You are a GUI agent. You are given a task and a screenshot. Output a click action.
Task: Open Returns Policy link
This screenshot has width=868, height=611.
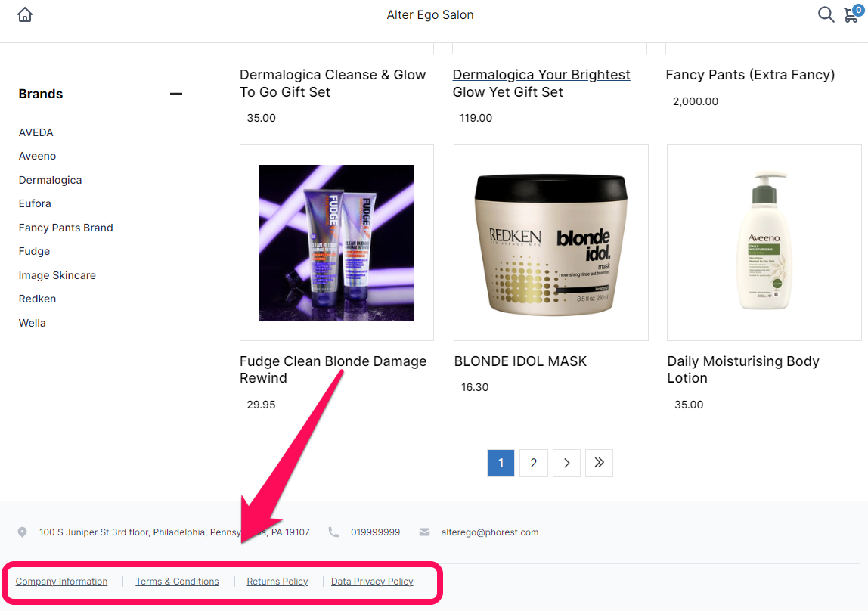[277, 582]
